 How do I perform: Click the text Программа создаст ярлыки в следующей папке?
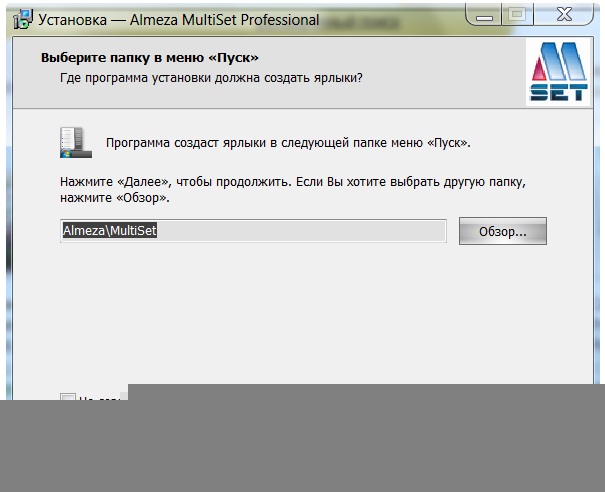tap(288, 143)
